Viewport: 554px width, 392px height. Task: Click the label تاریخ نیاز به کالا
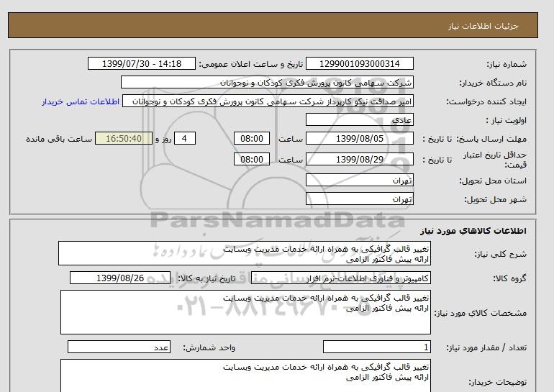(x=206, y=278)
